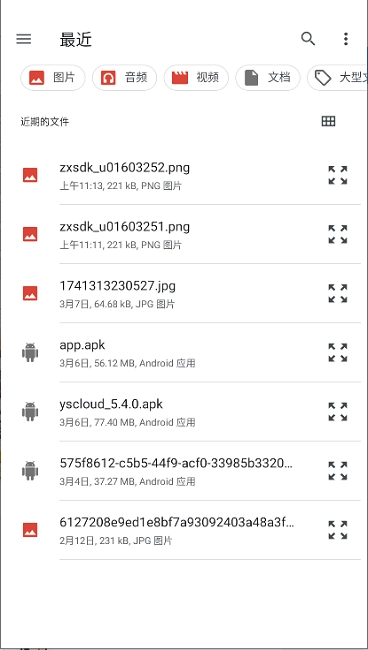Screen dimensions: 368x650
Task: Select Android icon of yscloud_5.4.0.apk
Action: pos(30,412)
